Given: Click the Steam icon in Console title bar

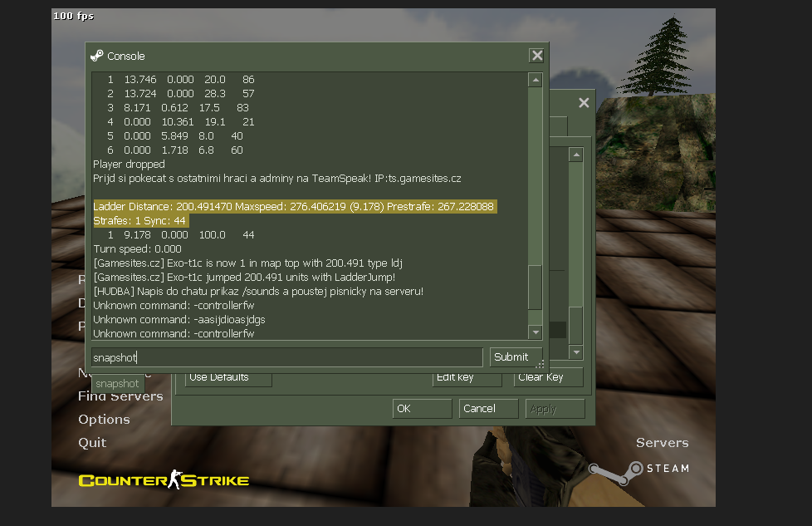Looking at the screenshot, I should coord(97,56).
